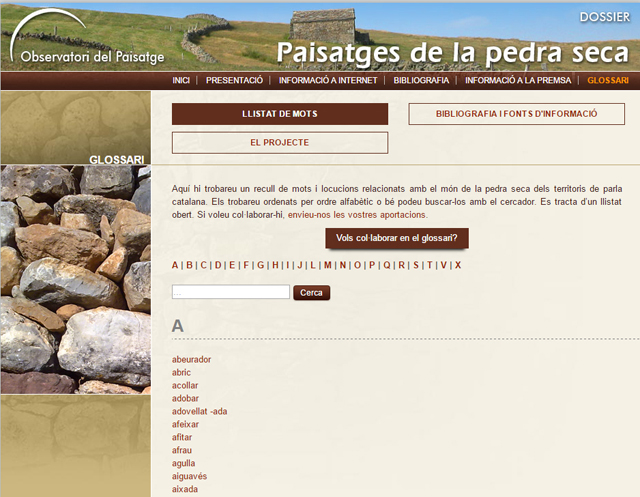Go to INICI in navigation bar
Image resolution: width=640 pixels, height=497 pixels.
[181, 80]
